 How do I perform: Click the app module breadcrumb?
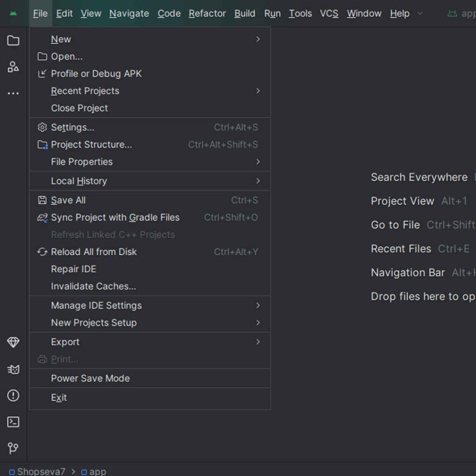coord(98,471)
